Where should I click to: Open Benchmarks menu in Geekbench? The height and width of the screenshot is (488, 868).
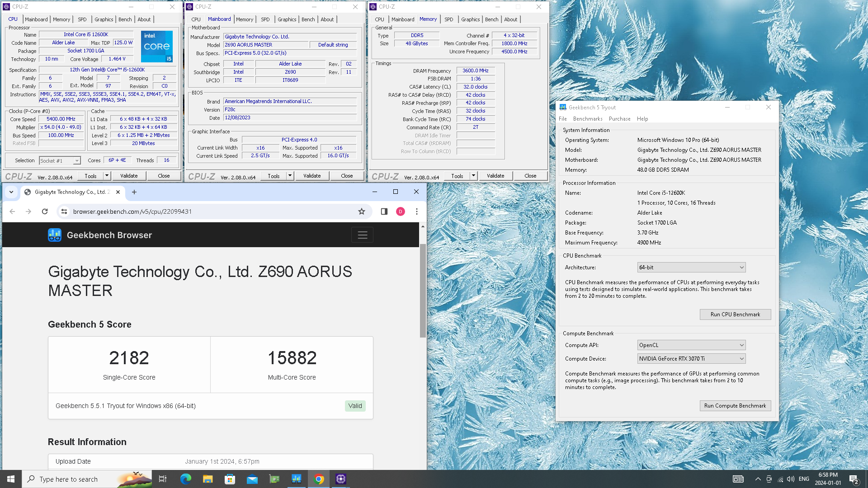click(x=588, y=119)
